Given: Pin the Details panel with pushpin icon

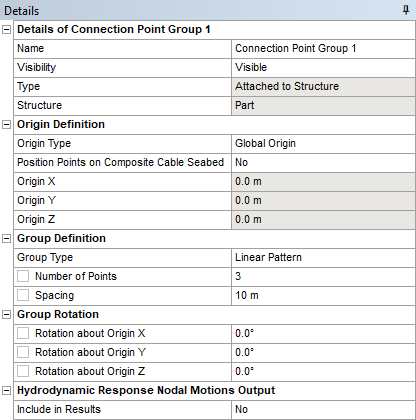Looking at the screenshot, I should click(x=406, y=10).
